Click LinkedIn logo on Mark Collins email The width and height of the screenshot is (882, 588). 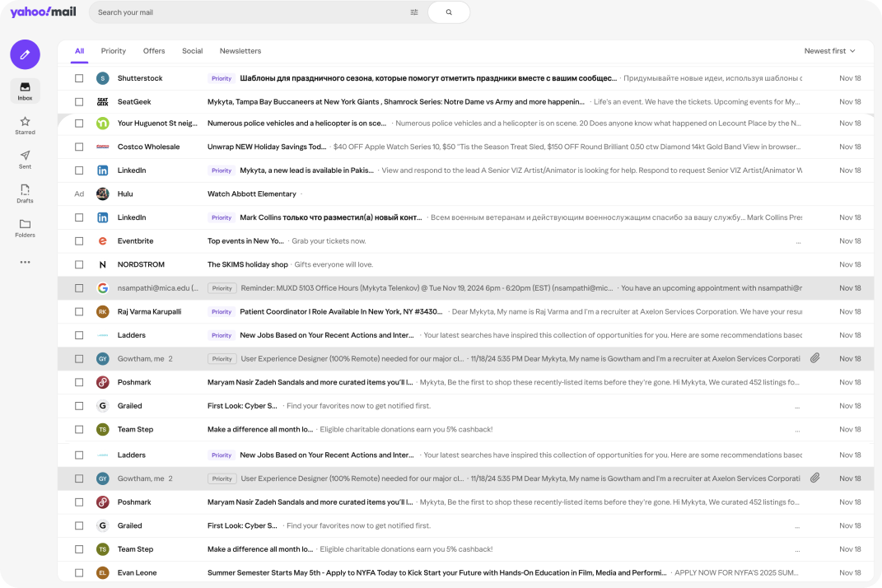[102, 217]
